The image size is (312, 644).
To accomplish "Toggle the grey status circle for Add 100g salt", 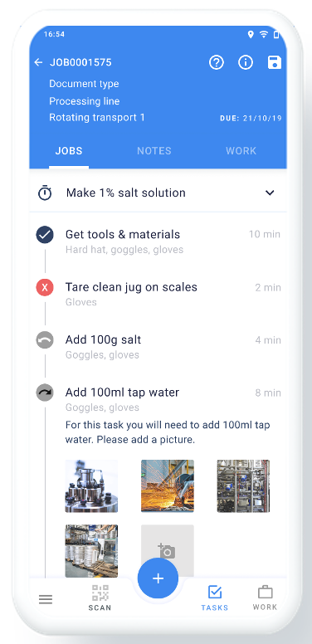I will pos(45,340).
